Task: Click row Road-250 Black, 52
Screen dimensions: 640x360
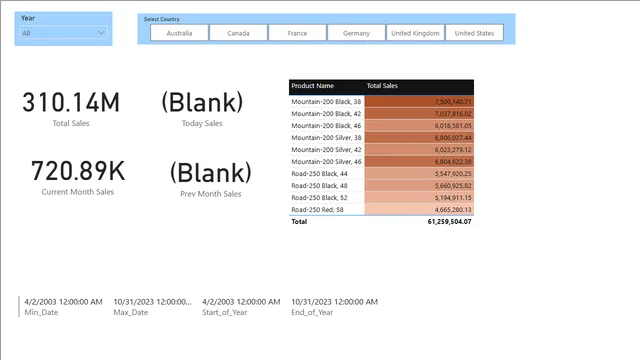Action: [381, 198]
